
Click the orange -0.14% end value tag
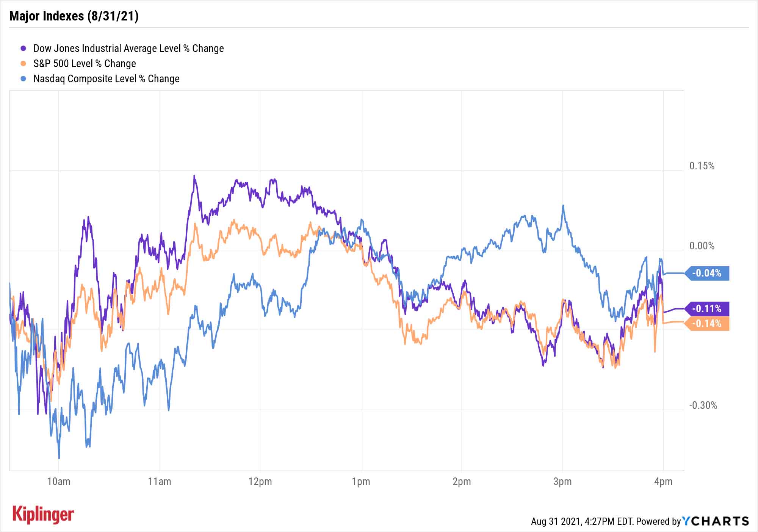[x=707, y=324]
